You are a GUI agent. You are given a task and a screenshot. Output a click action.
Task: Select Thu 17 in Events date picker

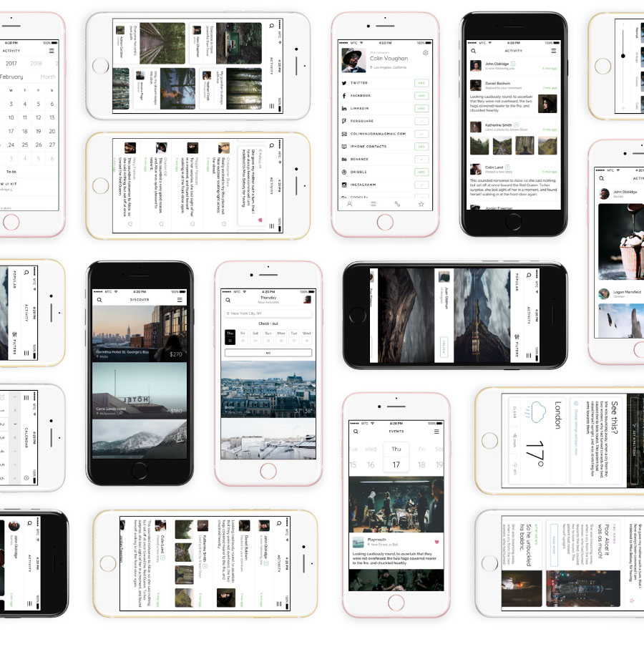pos(396,457)
